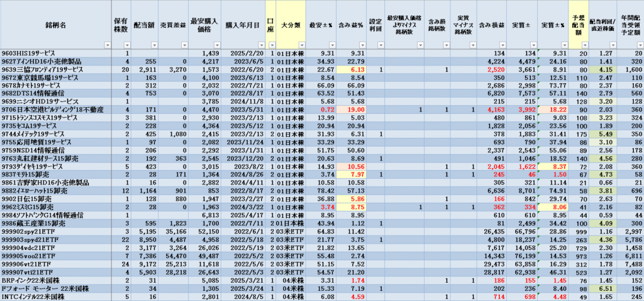644x301 pixels.
Task: Open the 大分類 column filter dropdown
Action: tap(301, 45)
